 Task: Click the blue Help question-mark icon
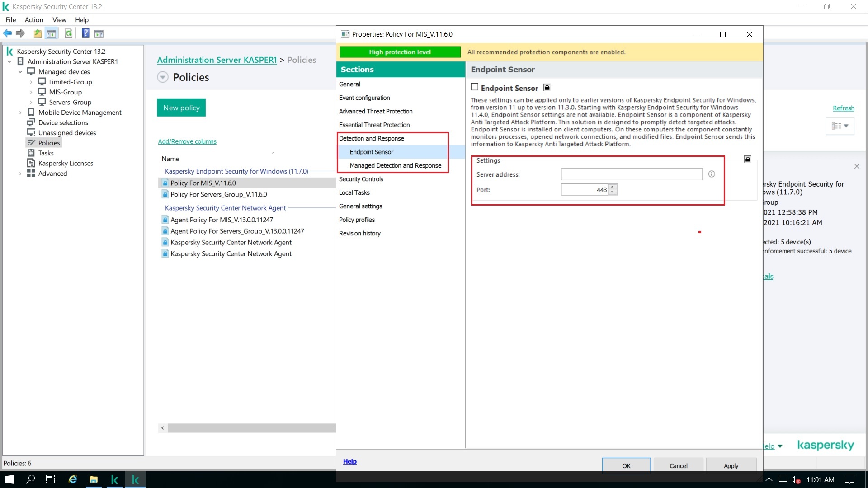(x=85, y=33)
